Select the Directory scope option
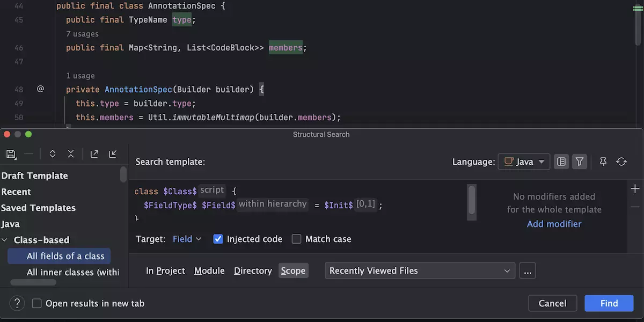Viewport: 644px width, 322px height. pos(253,271)
